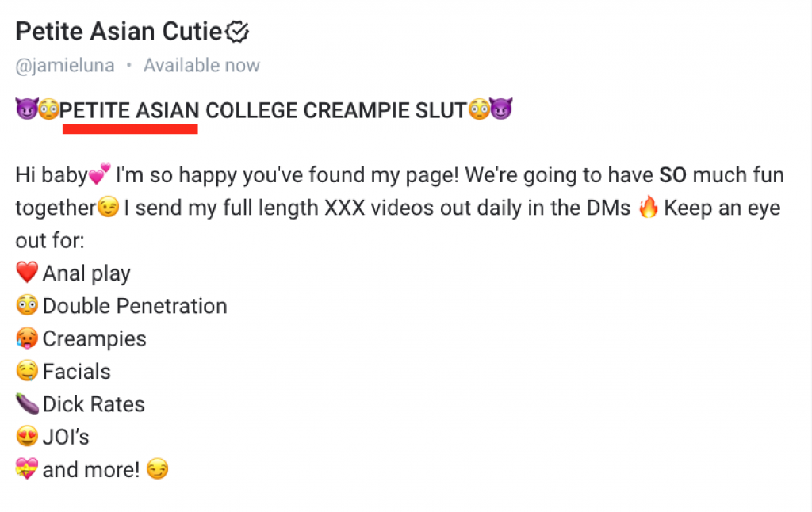Click the purple devil emoji starting the headline
The width and height of the screenshot is (812, 512).
point(26,109)
